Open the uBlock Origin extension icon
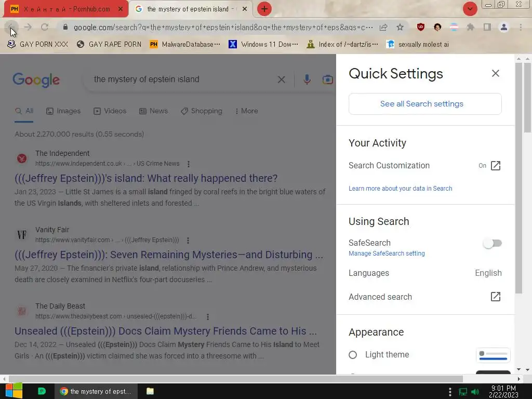Image resolution: width=532 pixels, height=399 pixels. [x=421, y=27]
